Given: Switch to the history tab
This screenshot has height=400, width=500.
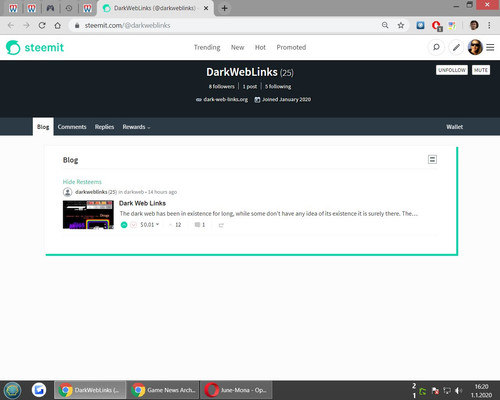Looking at the screenshot, I should coord(69,8).
